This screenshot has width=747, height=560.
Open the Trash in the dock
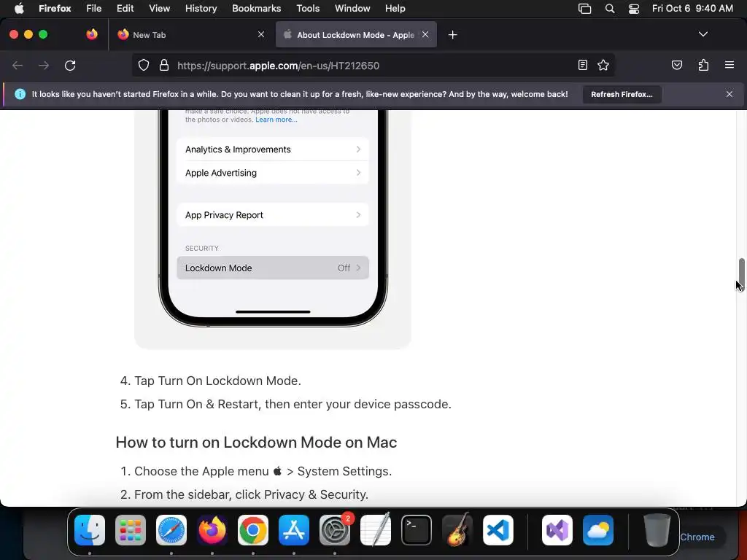click(x=657, y=530)
